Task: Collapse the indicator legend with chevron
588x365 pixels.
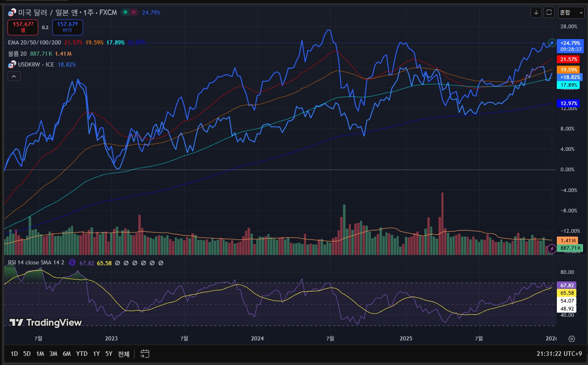Action: (x=14, y=76)
